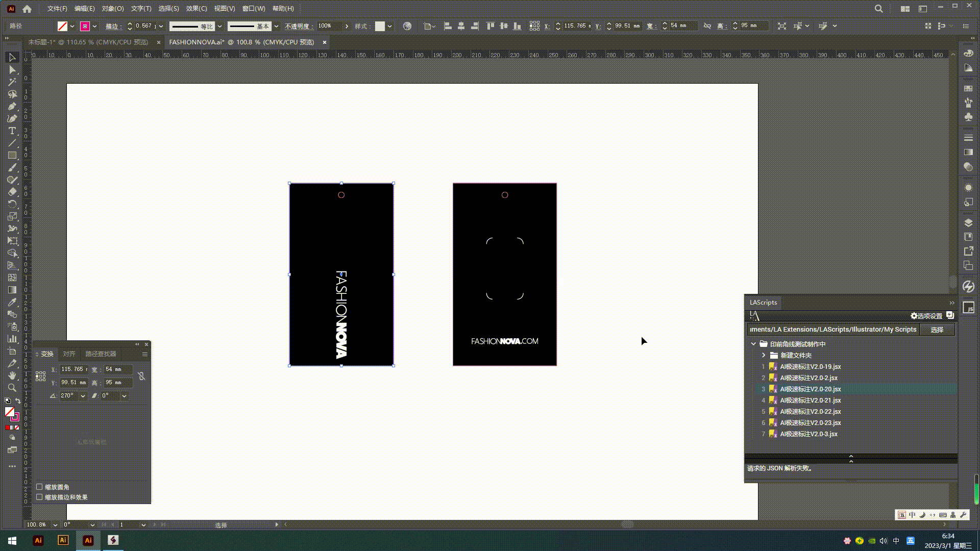Open the zoom level dropdown in status bar
The image size is (980, 551).
(x=55, y=524)
